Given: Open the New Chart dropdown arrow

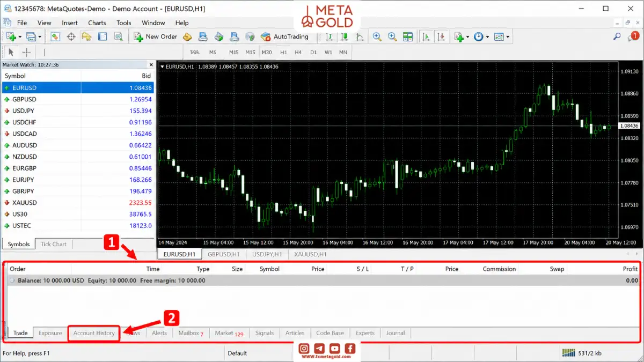Looking at the screenshot, I should tap(20, 37).
